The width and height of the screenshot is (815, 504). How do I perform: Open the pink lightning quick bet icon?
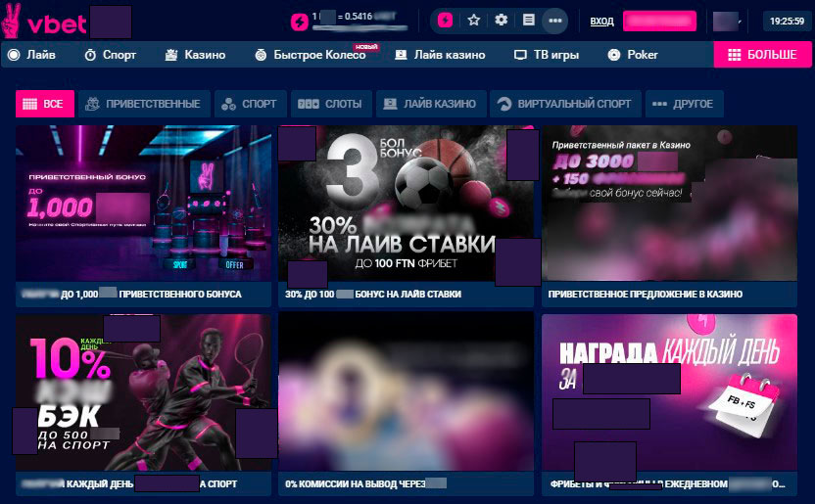coord(445,21)
